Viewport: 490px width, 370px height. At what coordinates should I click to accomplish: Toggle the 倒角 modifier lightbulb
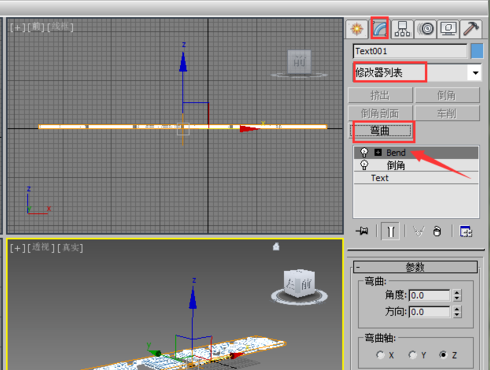pos(364,165)
